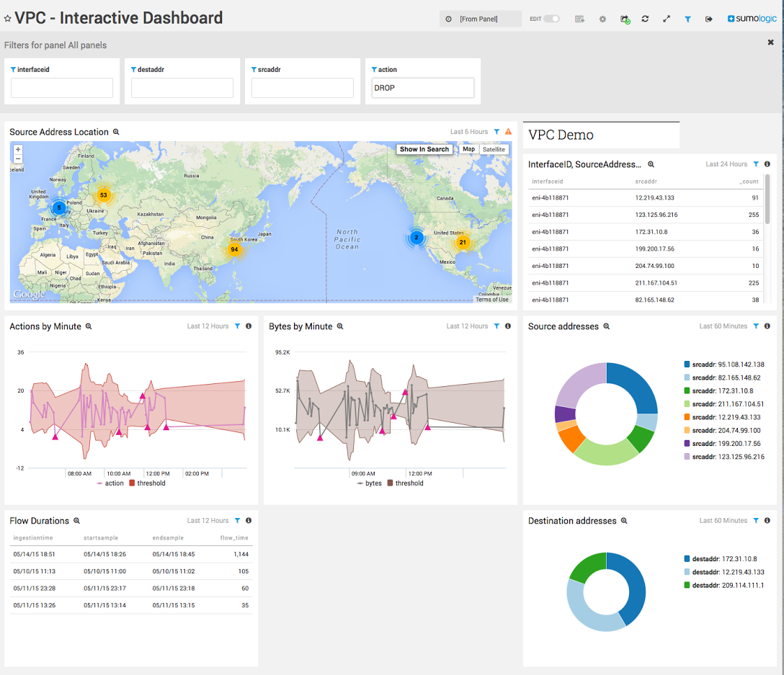Click Bytes by Minute filter funnel
Image resolution: width=784 pixels, height=675 pixels.
coord(496,326)
